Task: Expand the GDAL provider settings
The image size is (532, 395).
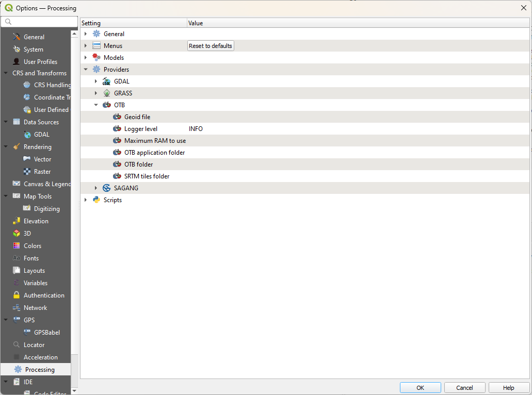Action: coord(96,81)
